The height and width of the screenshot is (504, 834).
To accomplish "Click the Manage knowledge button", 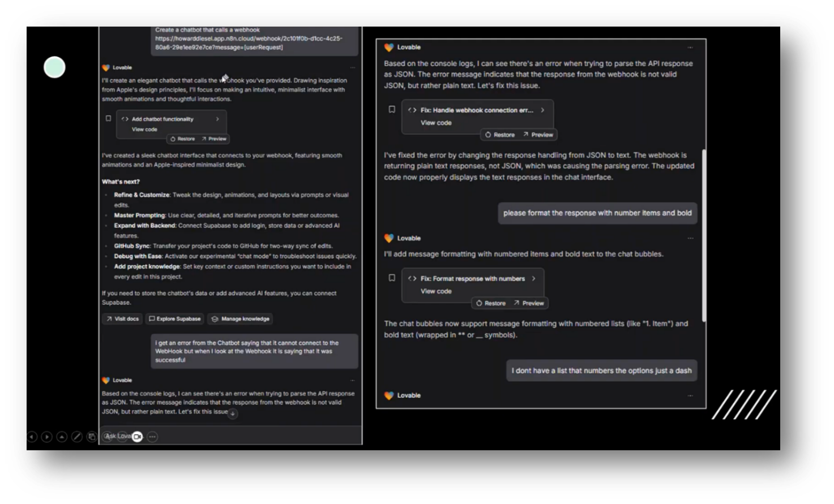I will 240,319.
